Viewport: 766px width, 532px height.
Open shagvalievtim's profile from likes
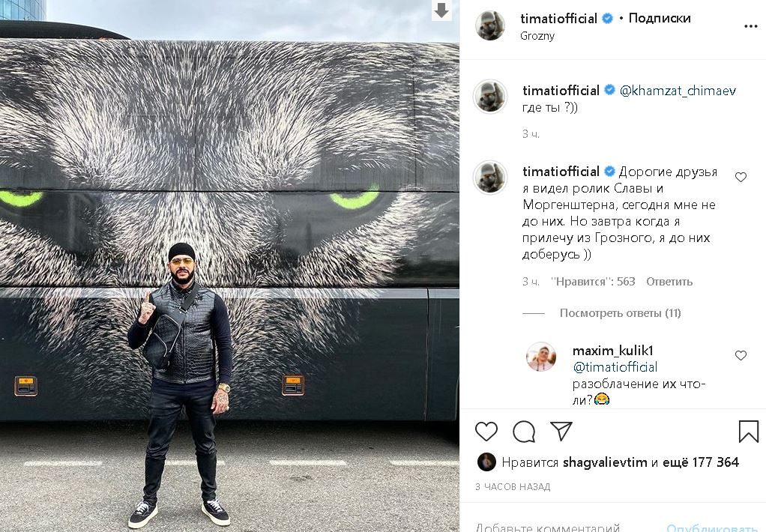(605, 462)
